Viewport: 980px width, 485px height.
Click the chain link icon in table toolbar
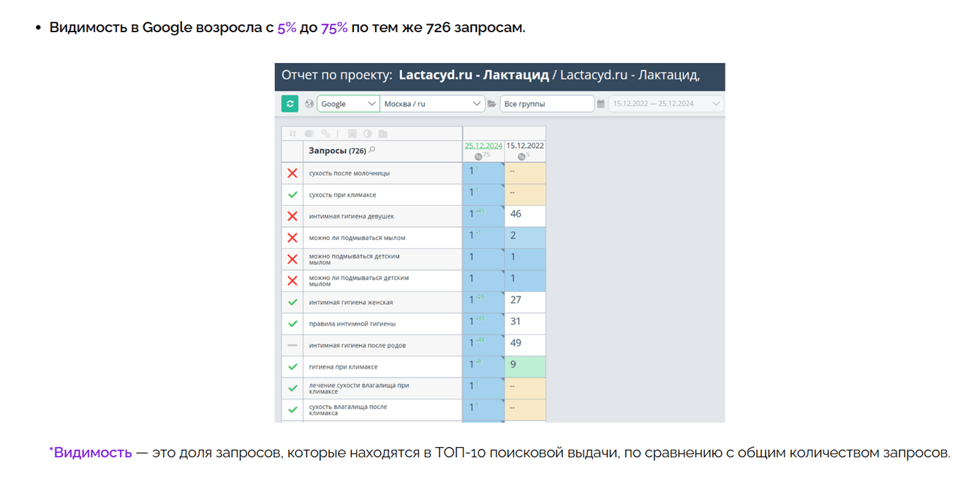[326, 134]
